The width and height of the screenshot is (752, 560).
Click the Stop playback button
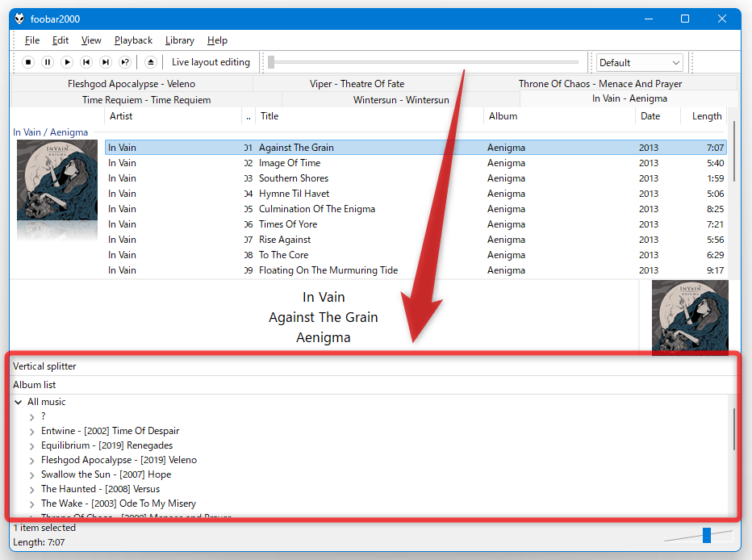coord(28,62)
